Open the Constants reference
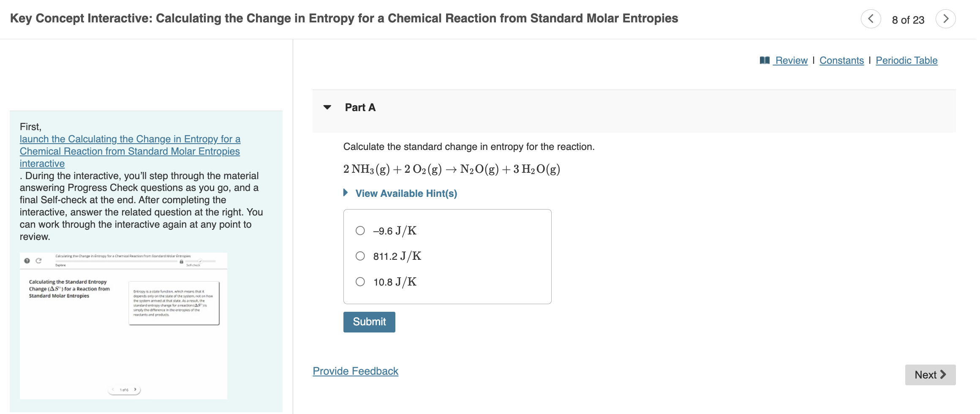This screenshot has width=980, height=414. [841, 60]
